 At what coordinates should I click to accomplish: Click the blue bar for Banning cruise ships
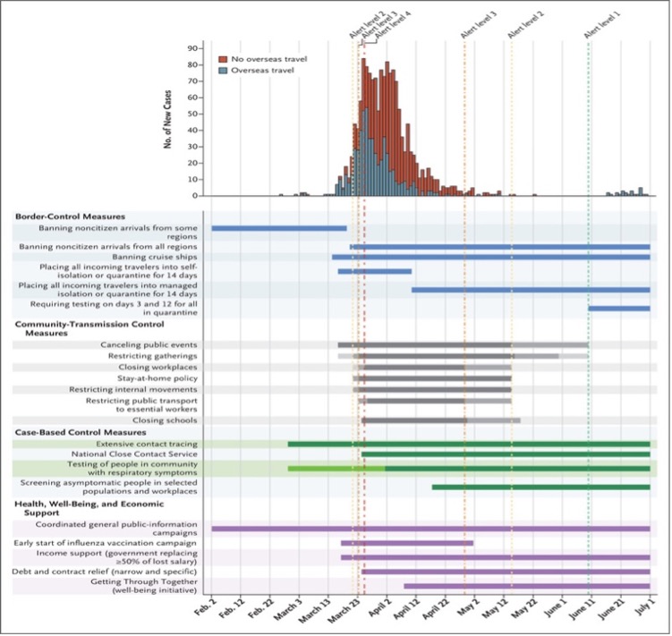click(491, 257)
